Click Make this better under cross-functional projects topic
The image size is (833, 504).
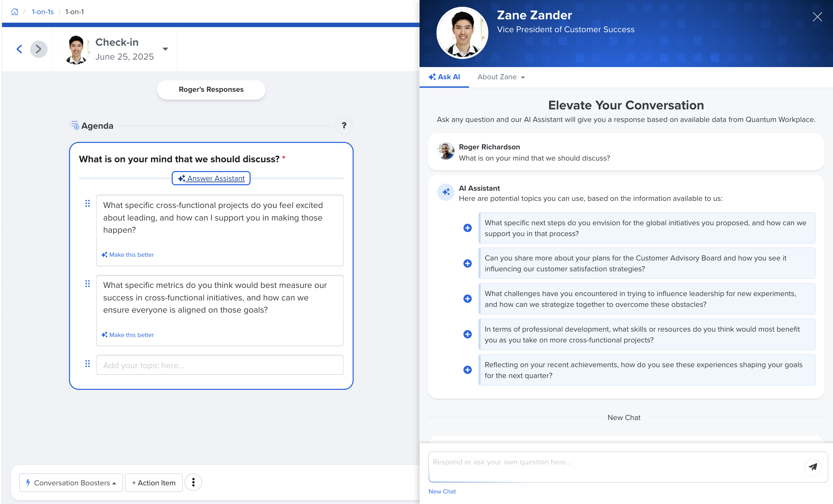[127, 255]
